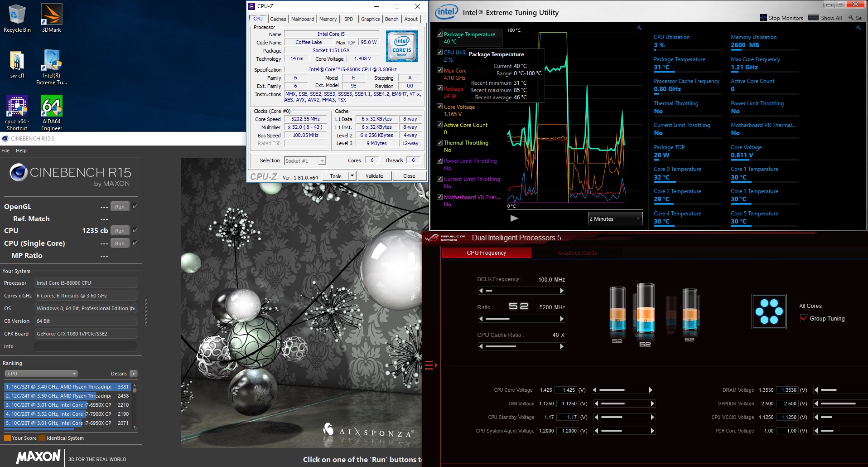The image size is (868, 467).
Task: Open the Recycle Bin desktop icon
Action: 17,18
